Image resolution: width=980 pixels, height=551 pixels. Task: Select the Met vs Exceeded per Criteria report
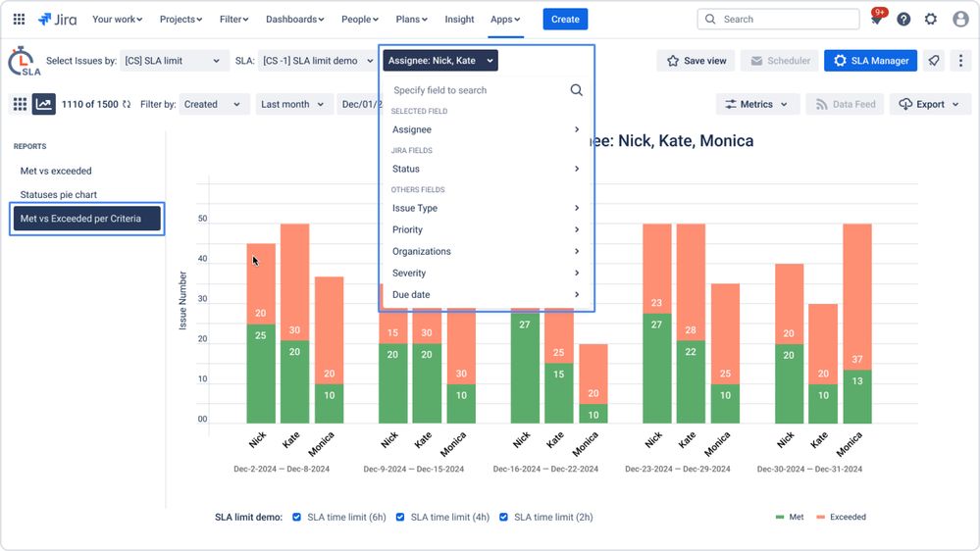87,219
